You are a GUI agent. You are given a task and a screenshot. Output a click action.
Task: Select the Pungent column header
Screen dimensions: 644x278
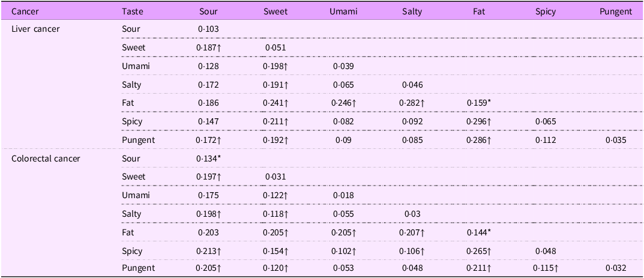[x=615, y=11]
